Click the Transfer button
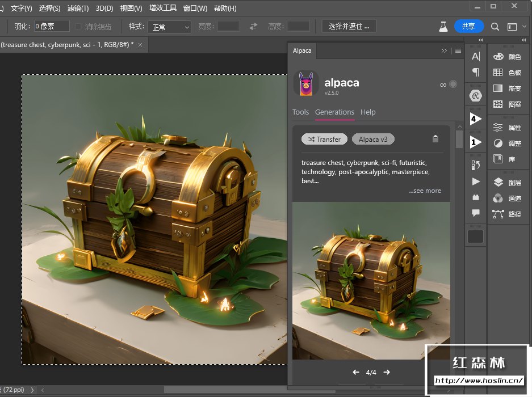Screen dimensions: 532x397 [x=324, y=139]
